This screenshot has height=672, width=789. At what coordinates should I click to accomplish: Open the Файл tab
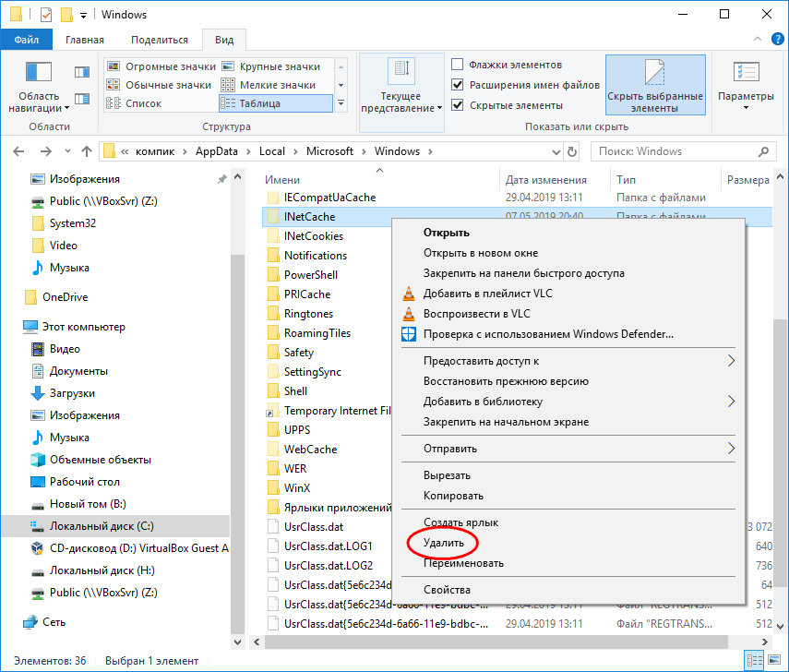27,40
